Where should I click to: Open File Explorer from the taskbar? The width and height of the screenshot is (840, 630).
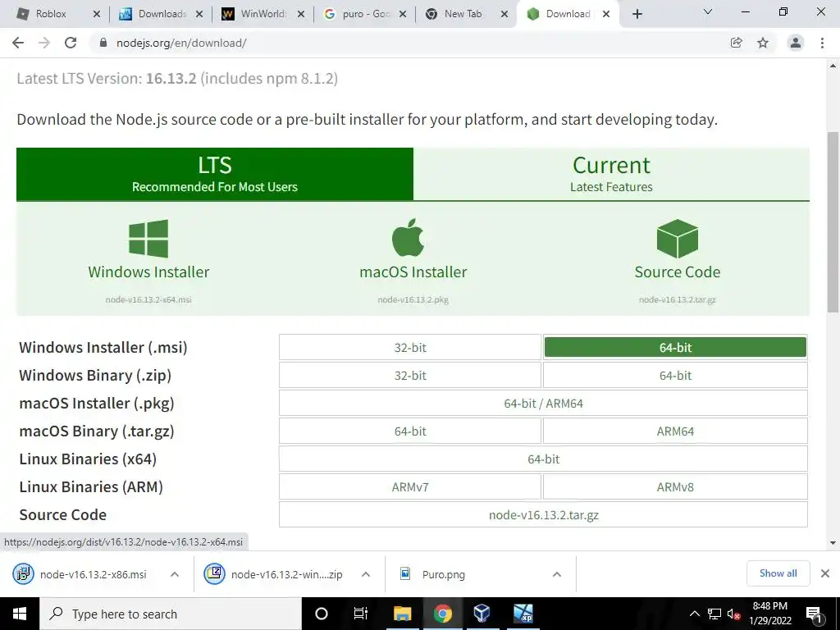[402, 614]
